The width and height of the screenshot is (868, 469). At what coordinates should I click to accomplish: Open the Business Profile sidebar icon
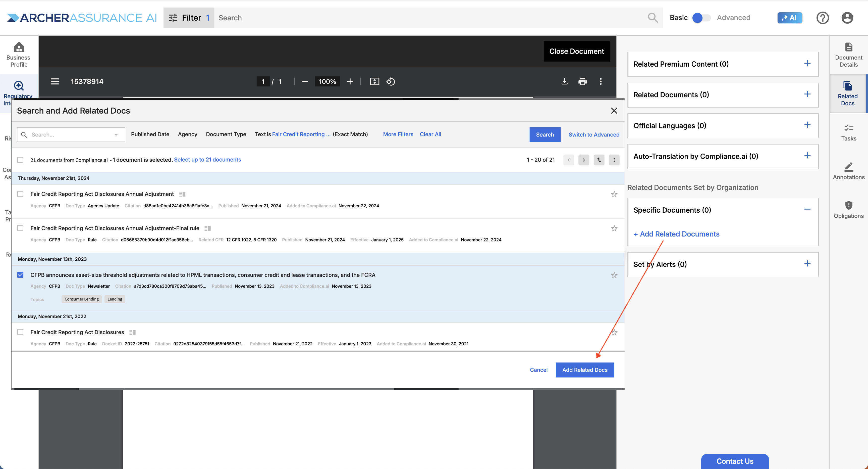(x=19, y=55)
